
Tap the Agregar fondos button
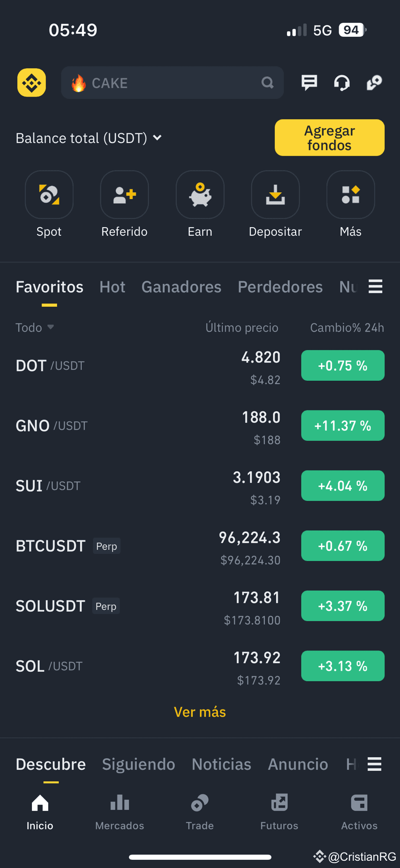coord(329,138)
